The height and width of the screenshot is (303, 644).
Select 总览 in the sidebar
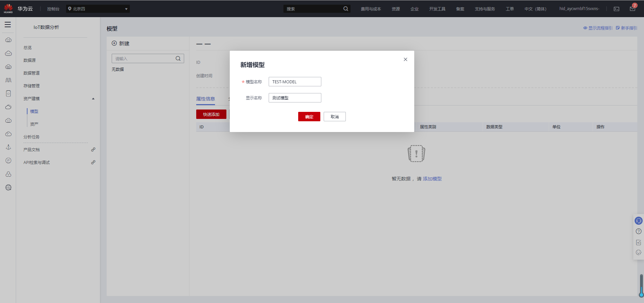(28, 48)
